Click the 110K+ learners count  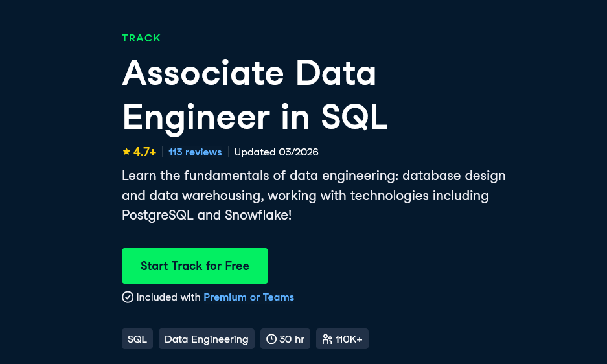pyautogui.click(x=349, y=339)
